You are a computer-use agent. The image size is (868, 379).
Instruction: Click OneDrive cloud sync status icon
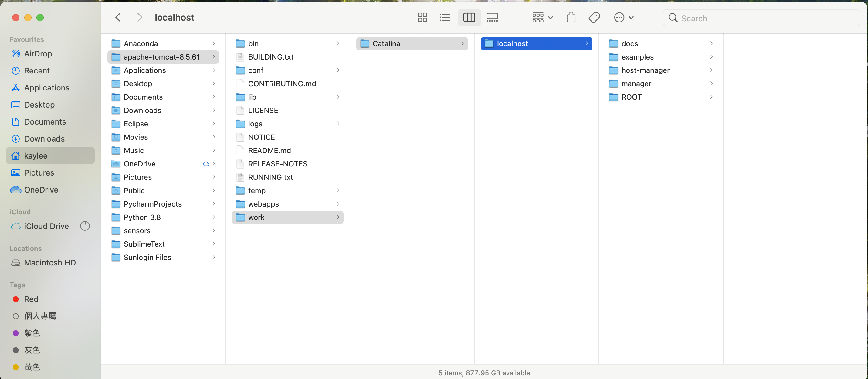pyautogui.click(x=206, y=164)
